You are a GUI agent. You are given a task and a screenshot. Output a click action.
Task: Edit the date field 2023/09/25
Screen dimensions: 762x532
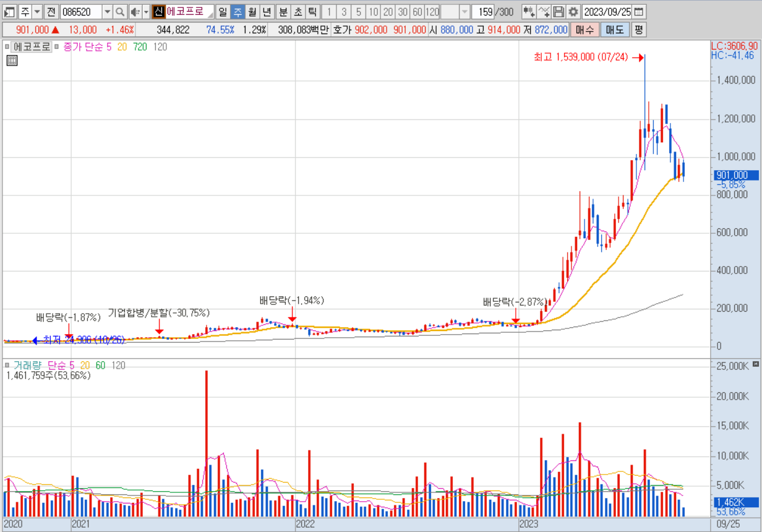tap(607, 12)
